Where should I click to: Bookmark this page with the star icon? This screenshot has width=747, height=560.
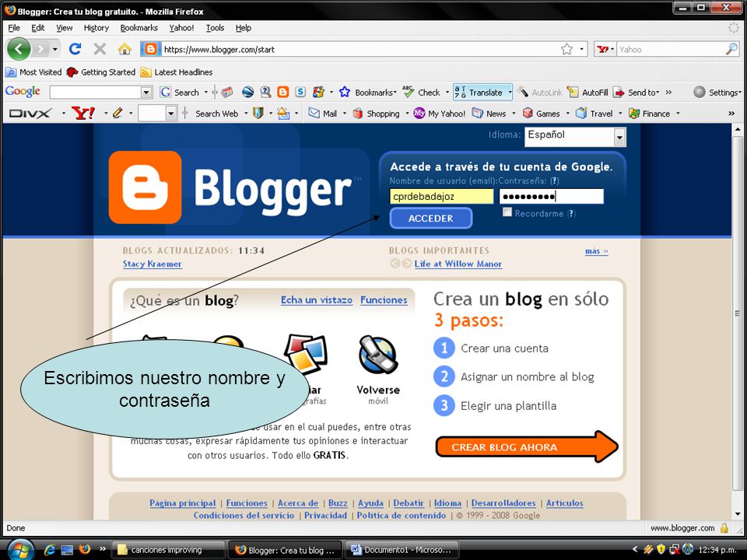pyautogui.click(x=566, y=49)
